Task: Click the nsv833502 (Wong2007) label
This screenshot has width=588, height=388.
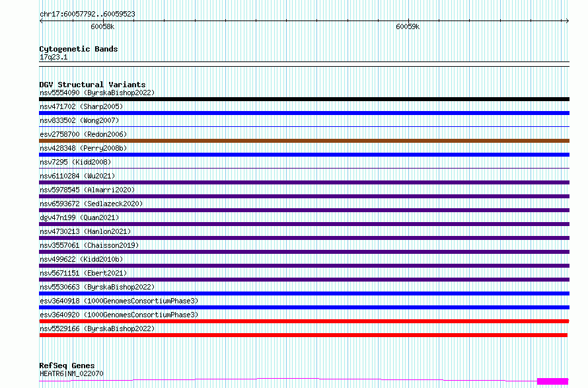Action: 79,120
